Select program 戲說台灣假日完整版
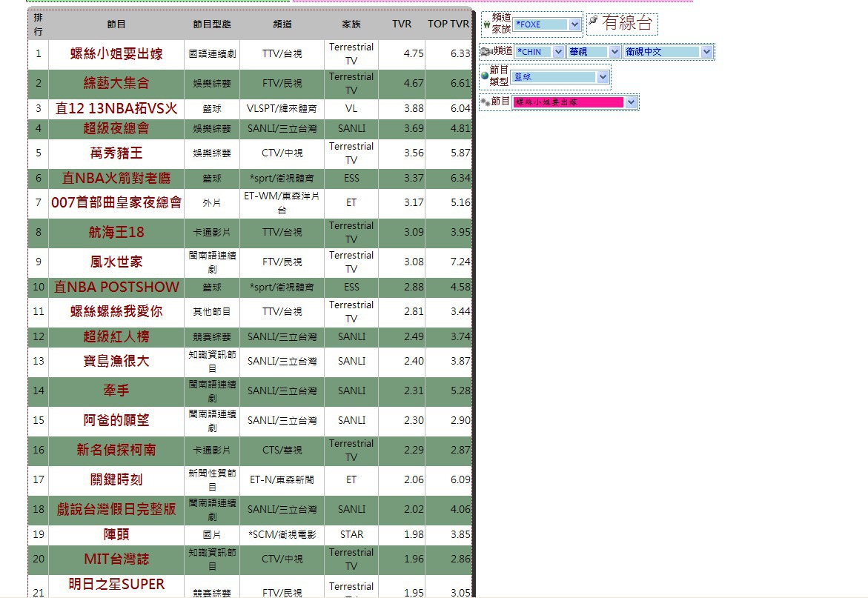Screen dimensions: 868x598 [x=116, y=510]
